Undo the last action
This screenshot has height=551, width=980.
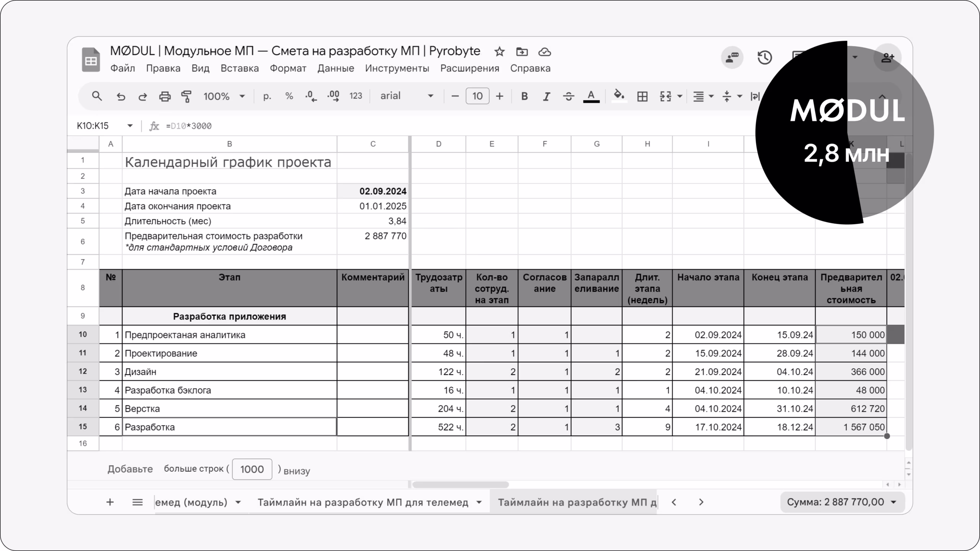click(x=121, y=96)
